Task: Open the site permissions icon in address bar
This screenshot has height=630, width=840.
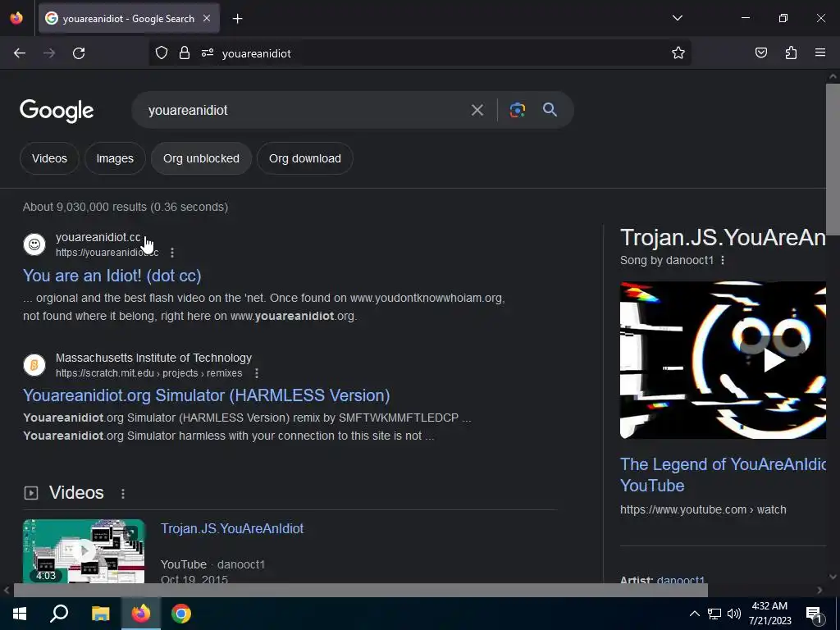Action: tap(208, 53)
